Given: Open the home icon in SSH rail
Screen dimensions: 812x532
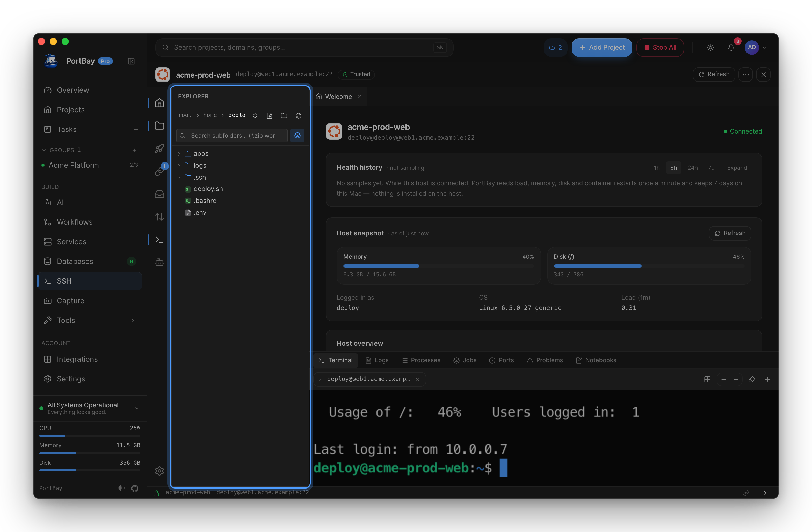Looking at the screenshot, I should point(159,103).
